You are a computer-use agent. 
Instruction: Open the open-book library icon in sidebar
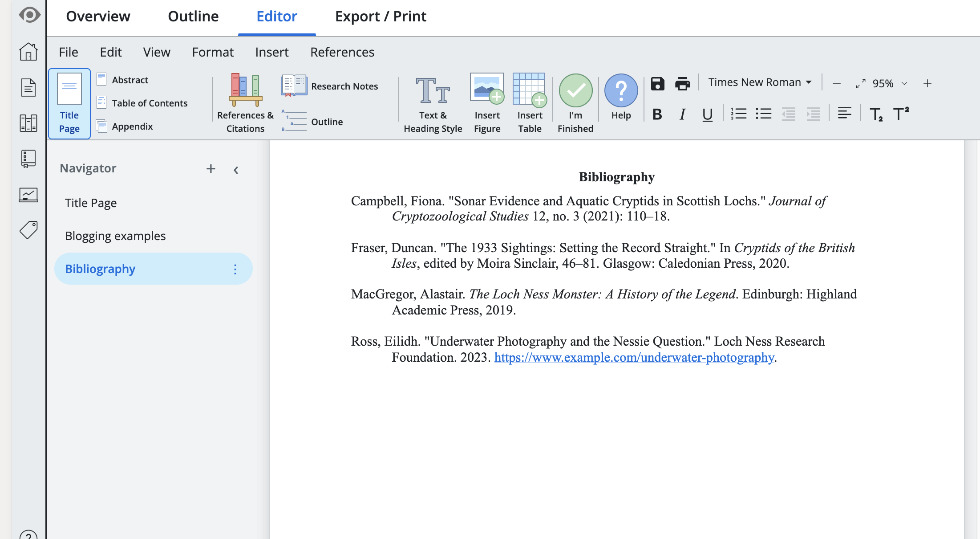click(x=28, y=123)
